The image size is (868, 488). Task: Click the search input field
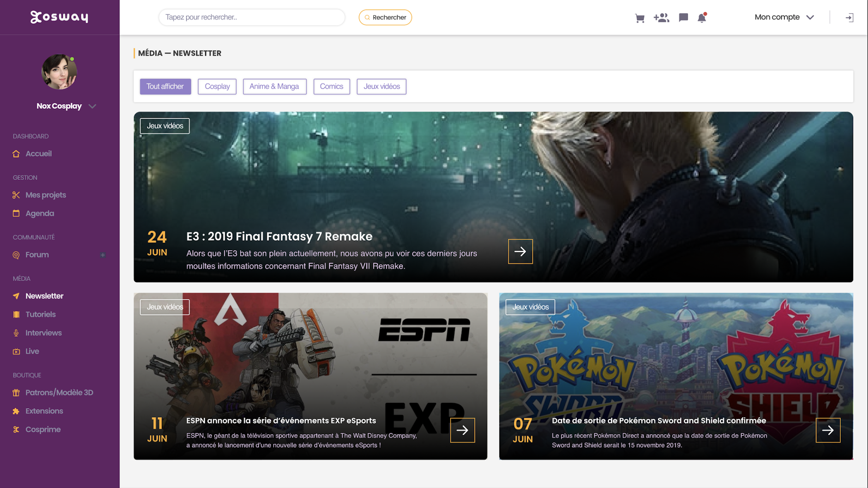252,17
